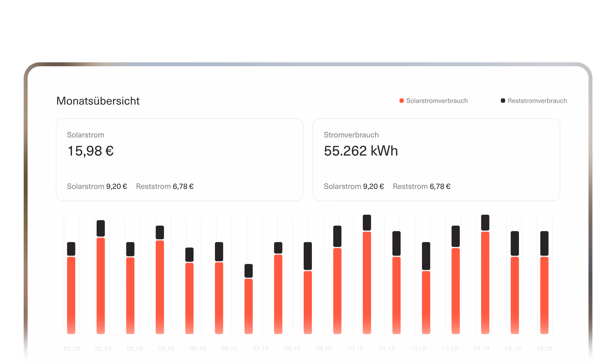Select the bar for 02.10
The height and width of the screenshot is (364, 615).
(x=101, y=277)
